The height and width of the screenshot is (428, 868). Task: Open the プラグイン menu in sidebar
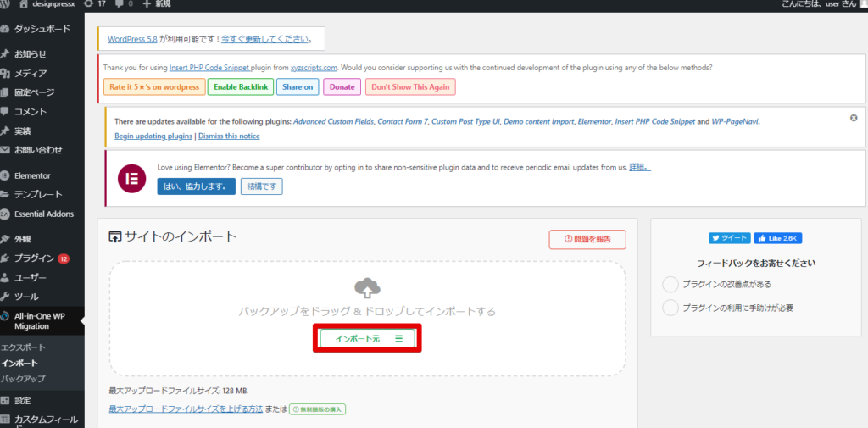pos(34,258)
